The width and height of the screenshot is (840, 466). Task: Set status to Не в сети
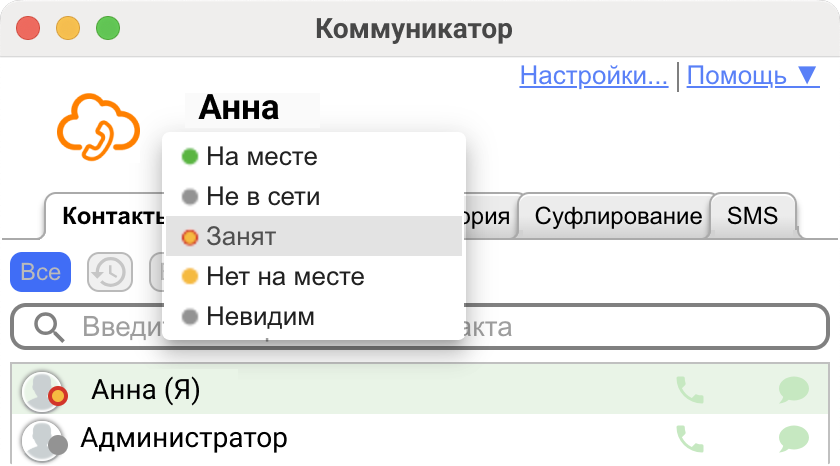point(262,196)
